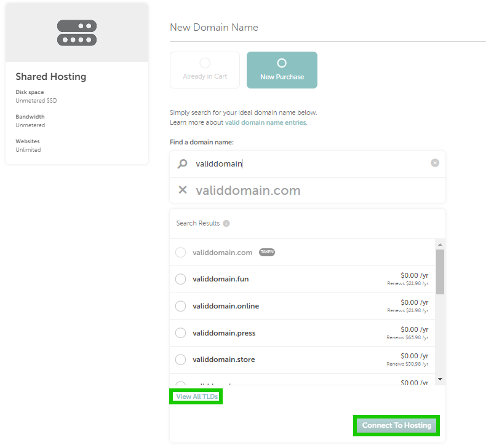Focus the domain name search field
The image size is (486, 448).
click(308, 164)
